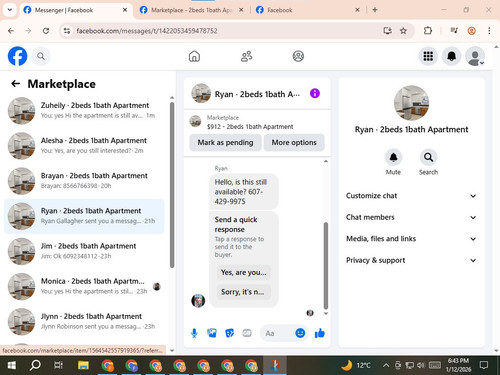The height and width of the screenshot is (375, 500).
Task: View site information icon in address bar
Action: (x=67, y=31)
